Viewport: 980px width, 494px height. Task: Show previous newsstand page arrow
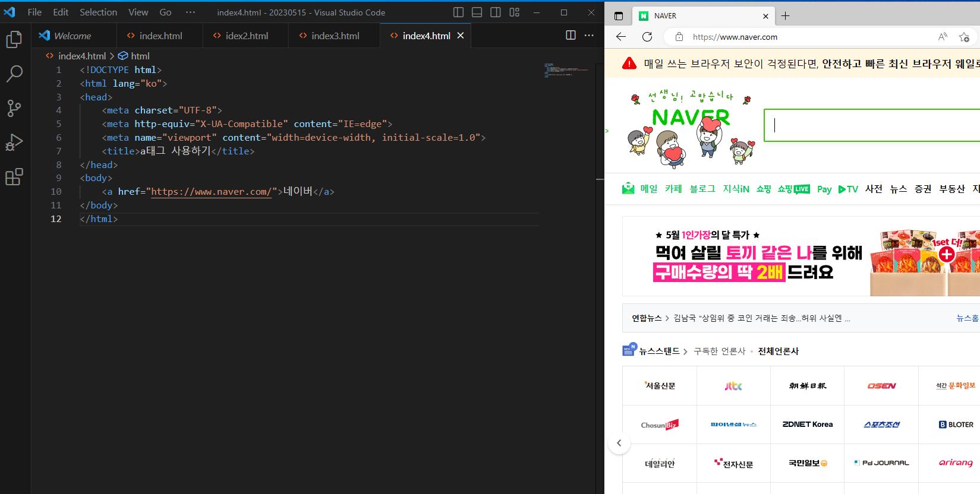coord(619,443)
